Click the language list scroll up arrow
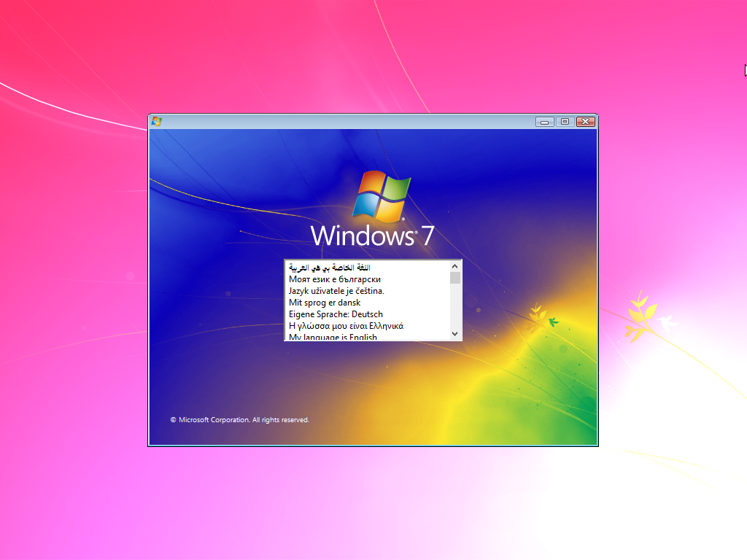The height and width of the screenshot is (560, 747). point(455,266)
